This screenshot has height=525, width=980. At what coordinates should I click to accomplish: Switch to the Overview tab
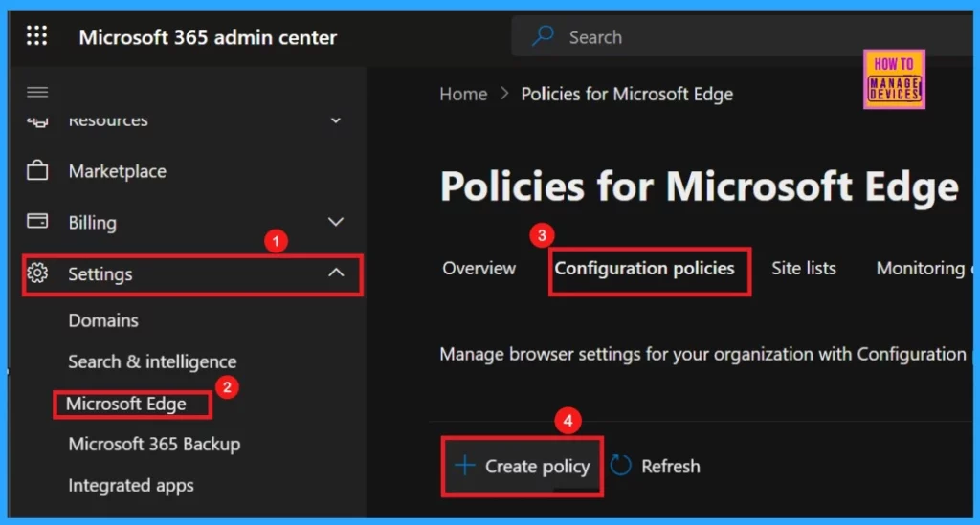[479, 269]
